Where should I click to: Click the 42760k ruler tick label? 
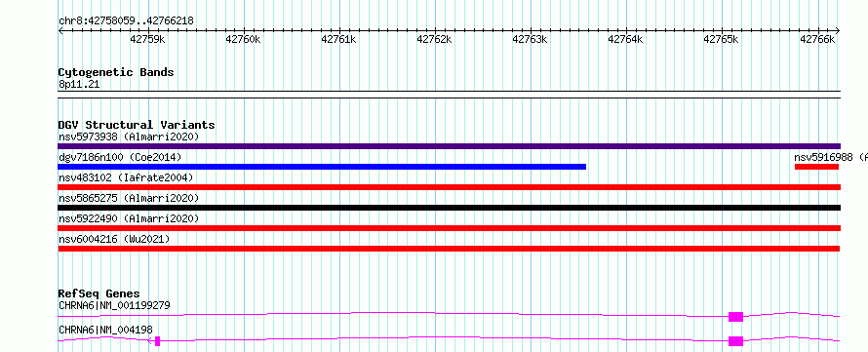click(243, 39)
